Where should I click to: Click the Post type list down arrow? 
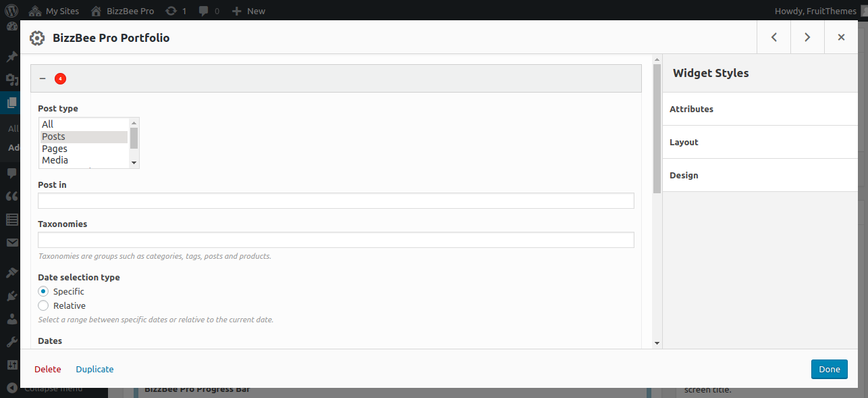134,163
